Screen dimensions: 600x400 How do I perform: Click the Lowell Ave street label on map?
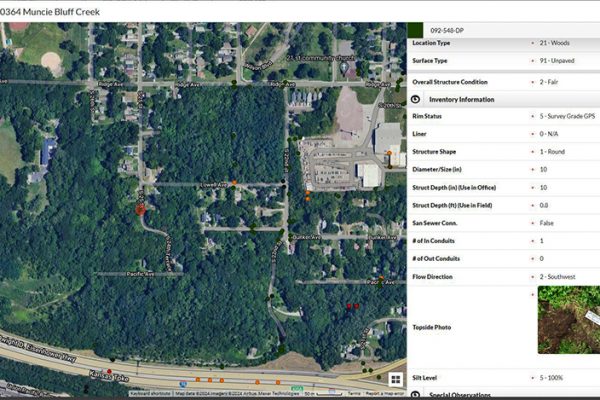pos(214,185)
